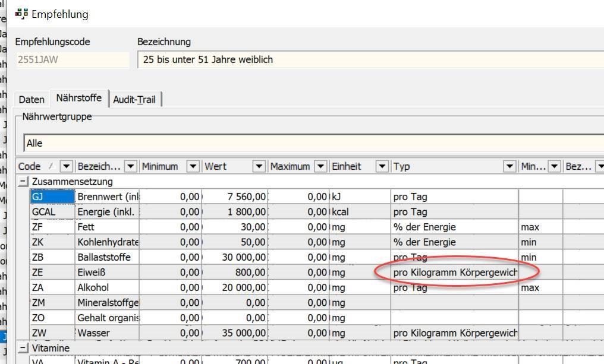Open the Code column filter dropdown

coord(67,167)
